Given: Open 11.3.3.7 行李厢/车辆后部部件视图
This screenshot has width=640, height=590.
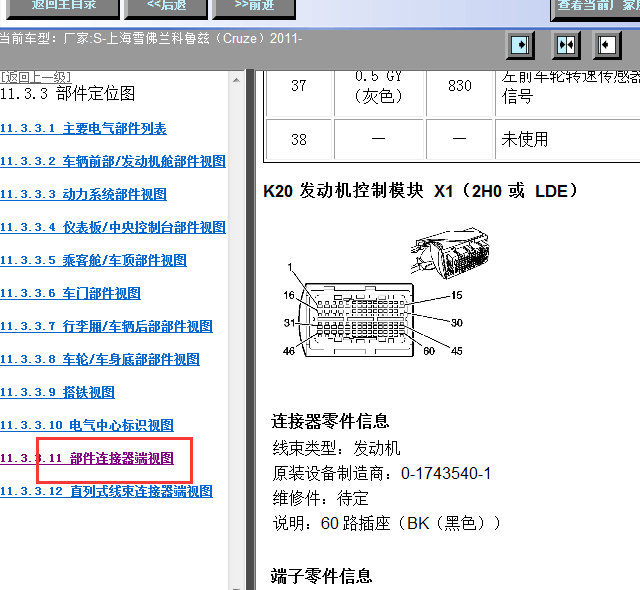Looking at the screenshot, I should (x=106, y=326).
